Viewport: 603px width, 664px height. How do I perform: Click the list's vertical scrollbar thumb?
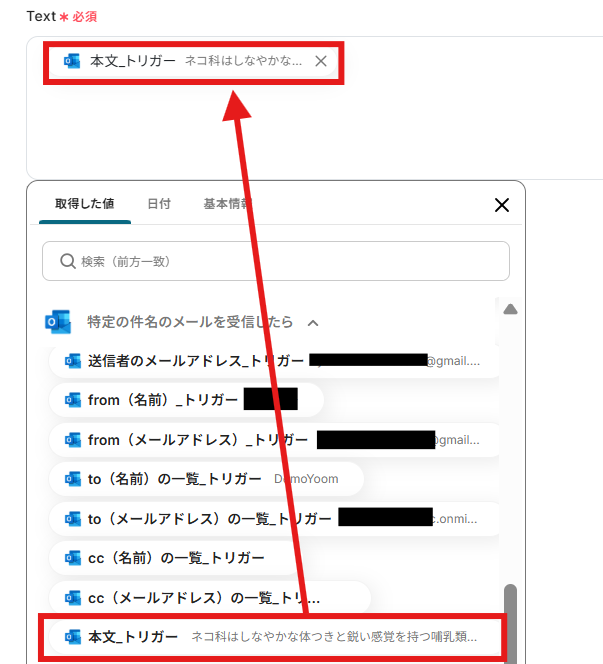[x=510, y=623]
